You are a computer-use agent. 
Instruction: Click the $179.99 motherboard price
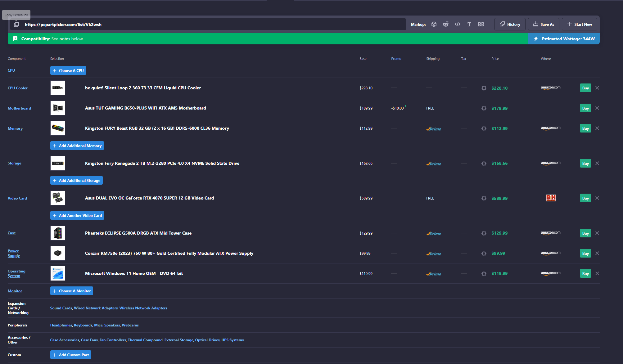coord(499,108)
